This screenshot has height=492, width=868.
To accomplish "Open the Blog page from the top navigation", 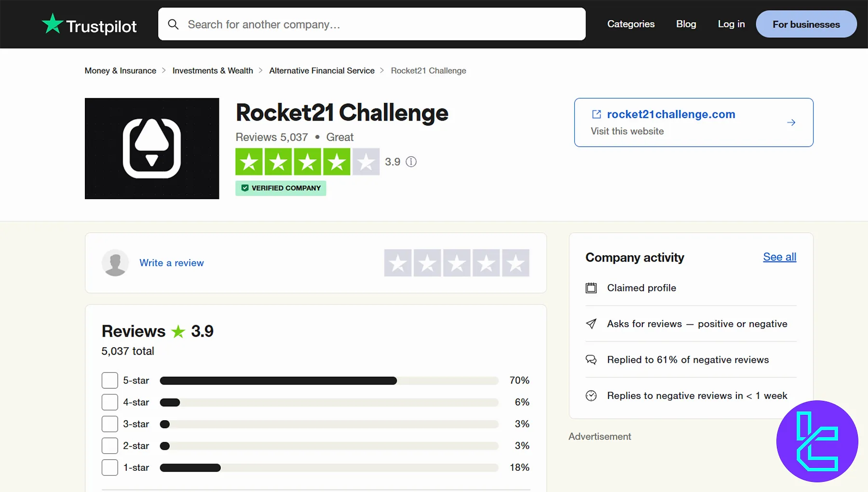I will tap(686, 24).
